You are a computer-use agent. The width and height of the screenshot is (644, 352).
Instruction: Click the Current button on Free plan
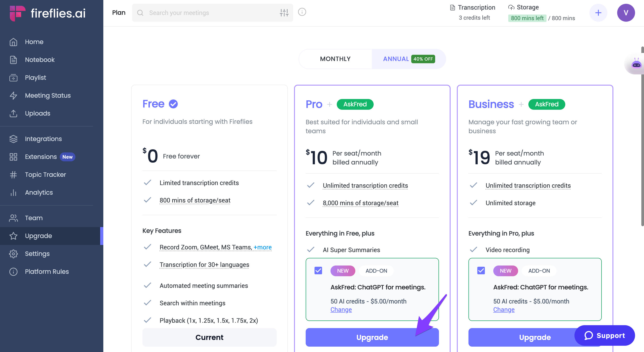click(209, 337)
